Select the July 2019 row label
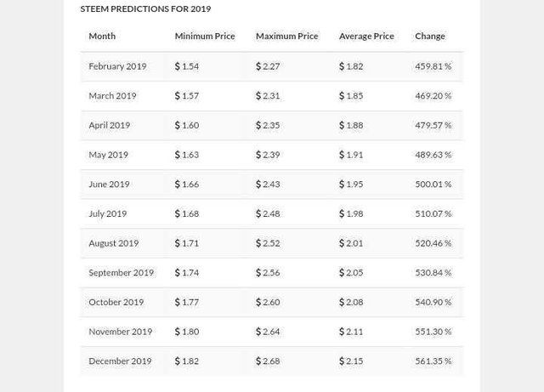The width and height of the screenshot is (544, 392). pyautogui.click(x=107, y=213)
